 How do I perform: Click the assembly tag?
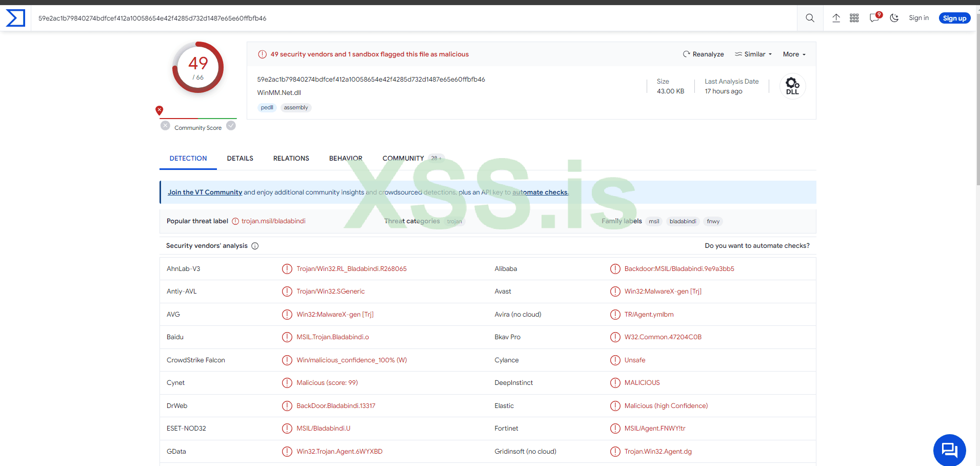296,108
